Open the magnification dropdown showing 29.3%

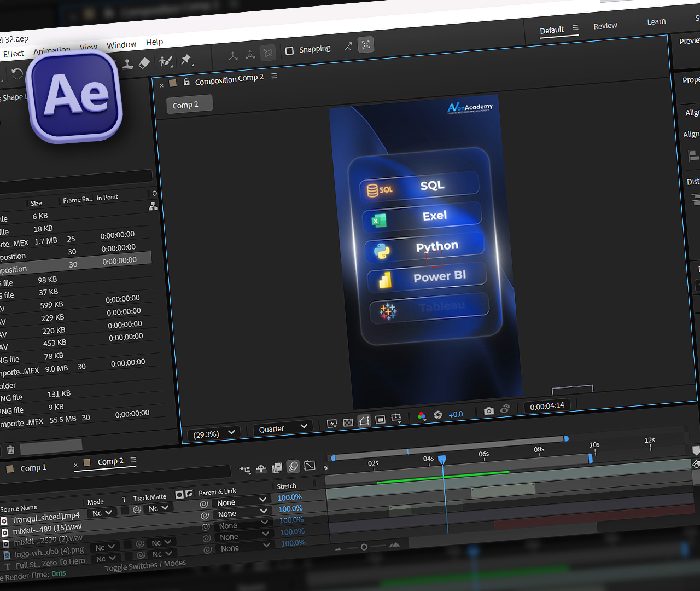(214, 433)
